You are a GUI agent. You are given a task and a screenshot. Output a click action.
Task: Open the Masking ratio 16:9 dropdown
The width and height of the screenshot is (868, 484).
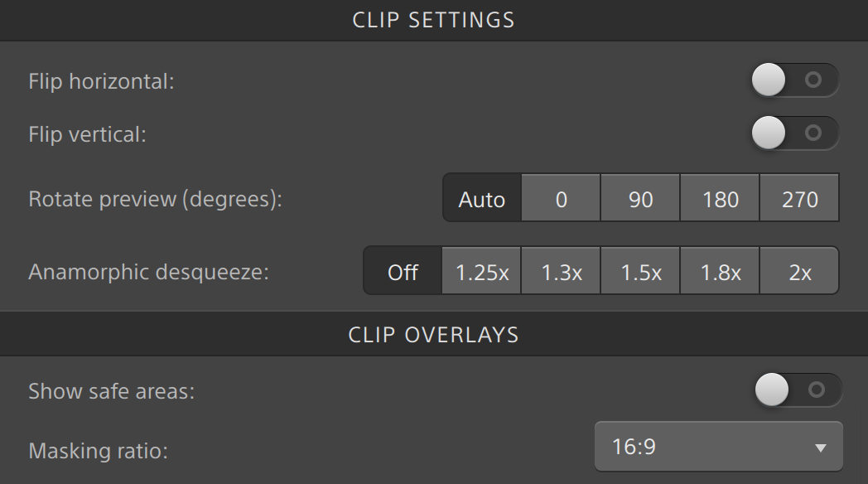pos(718,447)
